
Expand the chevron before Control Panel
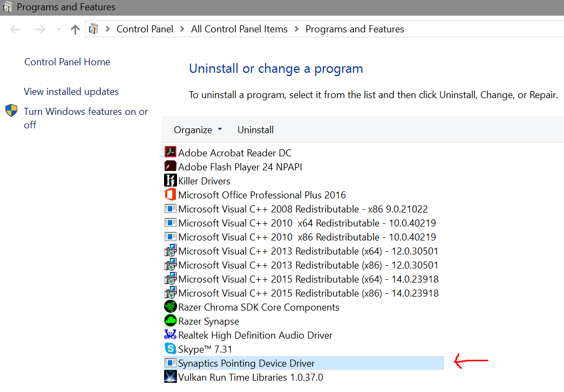click(x=107, y=29)
